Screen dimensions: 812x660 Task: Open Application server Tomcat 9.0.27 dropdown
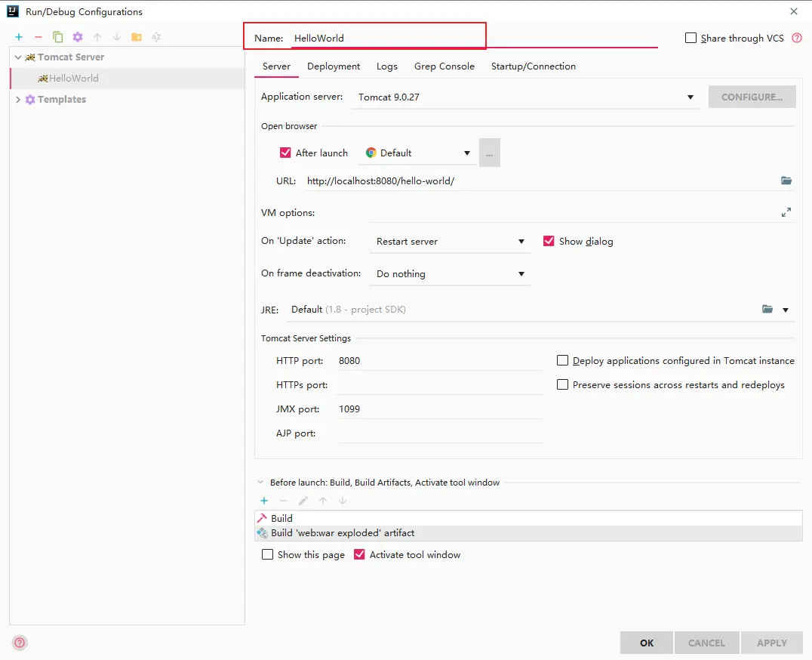(525, 97)
